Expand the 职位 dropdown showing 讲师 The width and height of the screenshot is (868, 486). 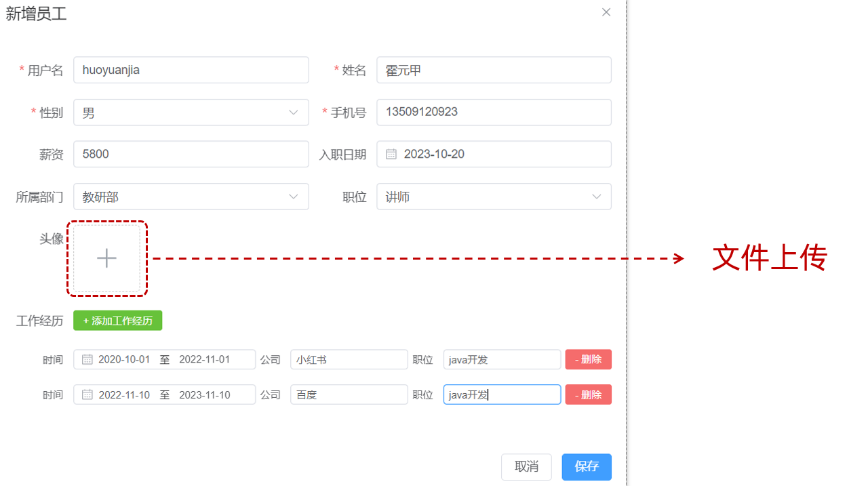[x=597, y=197]
